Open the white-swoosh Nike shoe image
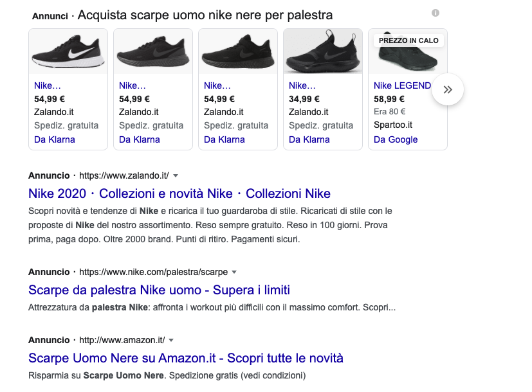Screen dimensions: 532x392 click(x=68, y=53)
